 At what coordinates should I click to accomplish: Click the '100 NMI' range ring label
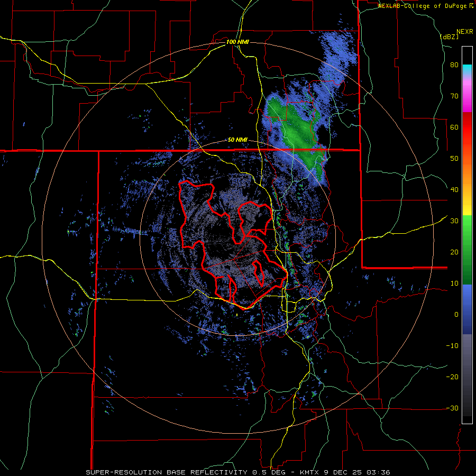click(237, 42)
